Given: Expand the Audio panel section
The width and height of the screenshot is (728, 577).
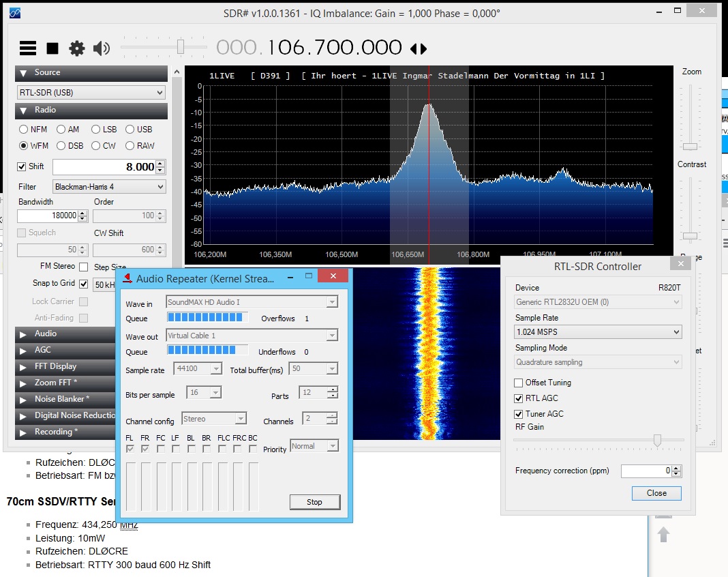Looking at the screenshot, I should (x=65, y=334).
